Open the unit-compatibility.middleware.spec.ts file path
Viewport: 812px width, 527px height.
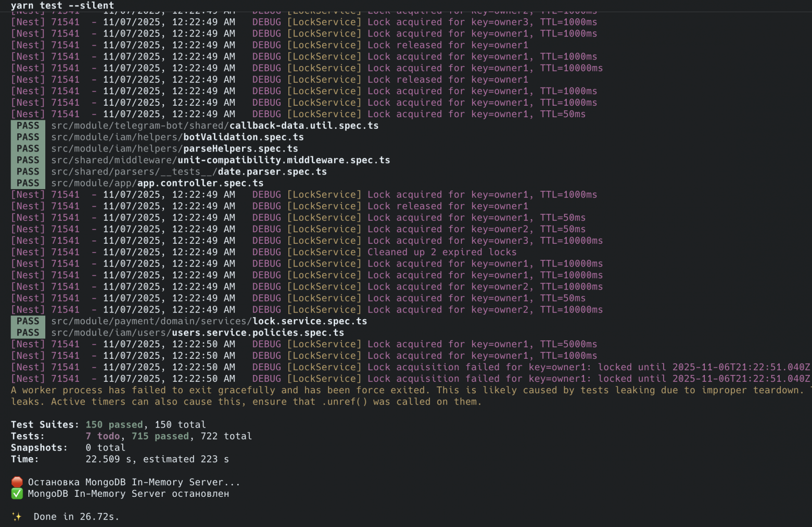pos(220,160)
